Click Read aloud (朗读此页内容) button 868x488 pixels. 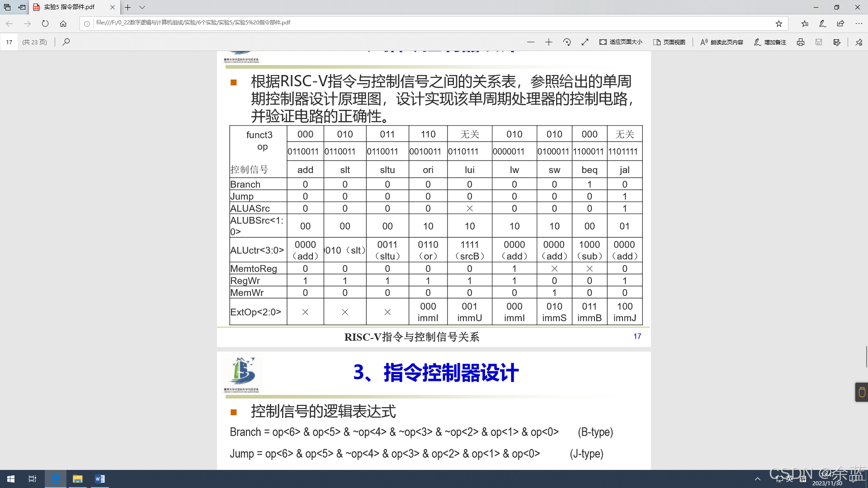coord(722,42)
